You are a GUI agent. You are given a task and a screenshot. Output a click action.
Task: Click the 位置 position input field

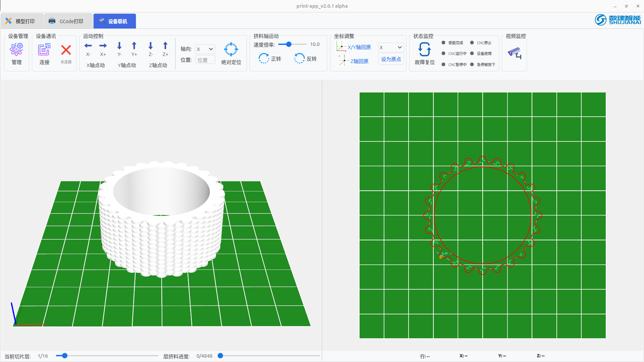(205, 59)
